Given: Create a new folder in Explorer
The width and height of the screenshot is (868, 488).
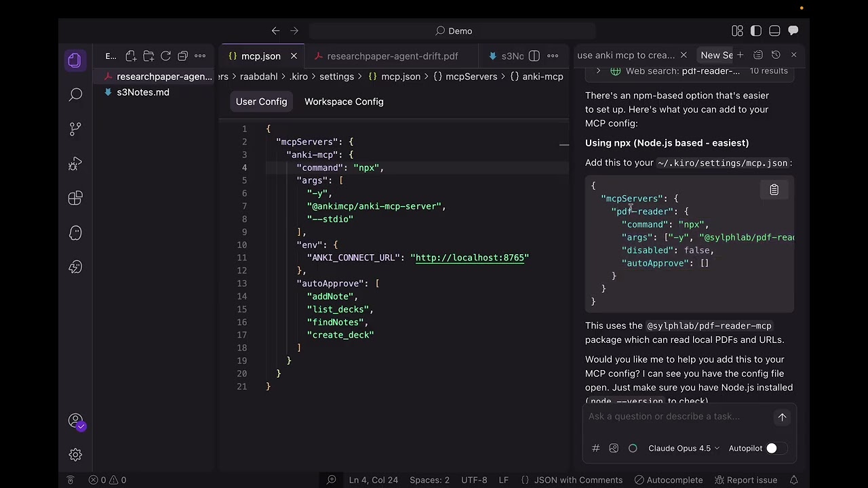Looking at the screenshot, I should pyautogui.click(x=149, y=56).
